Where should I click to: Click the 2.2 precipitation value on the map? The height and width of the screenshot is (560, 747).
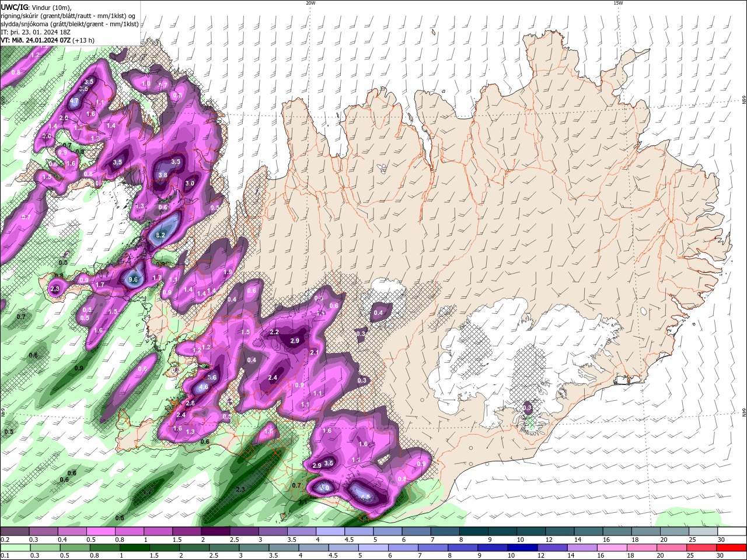pyautogui.click(x=274, y=332)
